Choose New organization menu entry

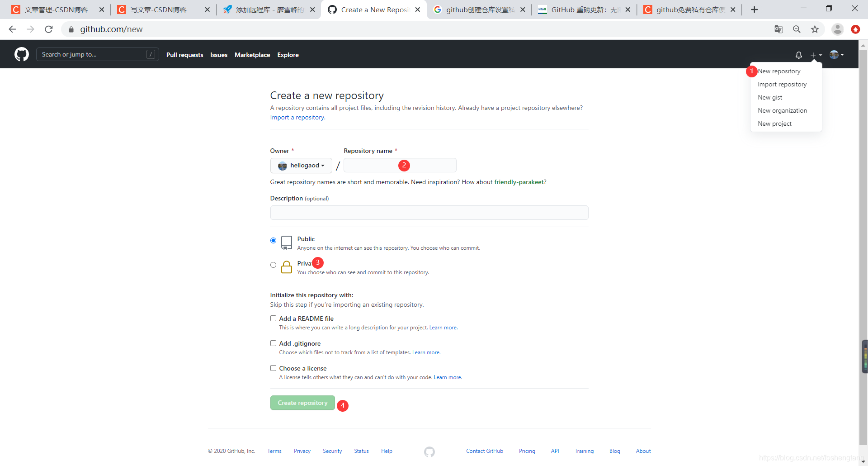(x=782, y=110)
